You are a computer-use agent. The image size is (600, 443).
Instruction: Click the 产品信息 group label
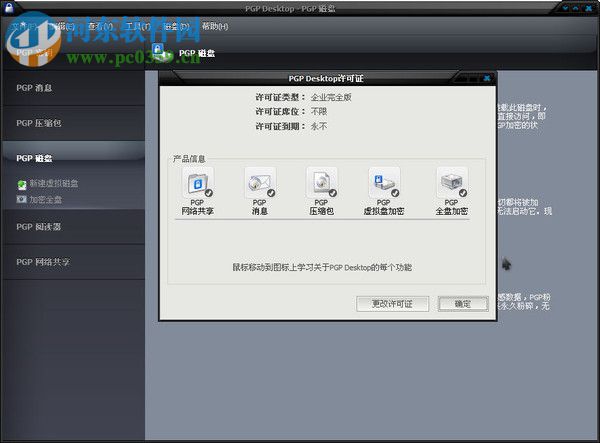[189, 159]
